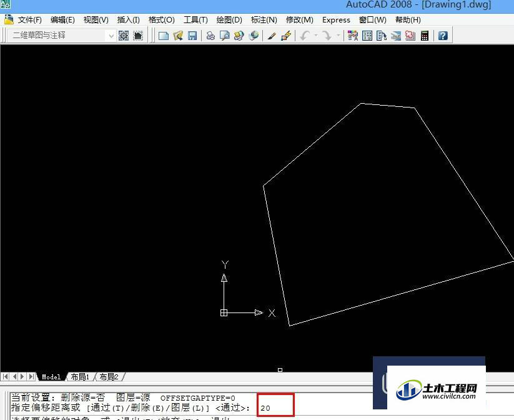Open workspace settings gear icon
This screenshot has width=514, height=420.
tap(124, 36)
